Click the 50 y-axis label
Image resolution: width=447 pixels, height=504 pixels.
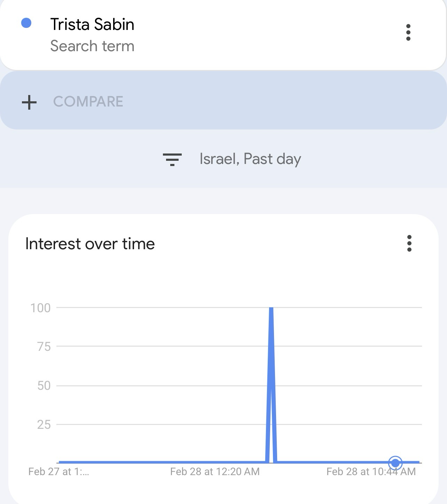click(44, 386)
